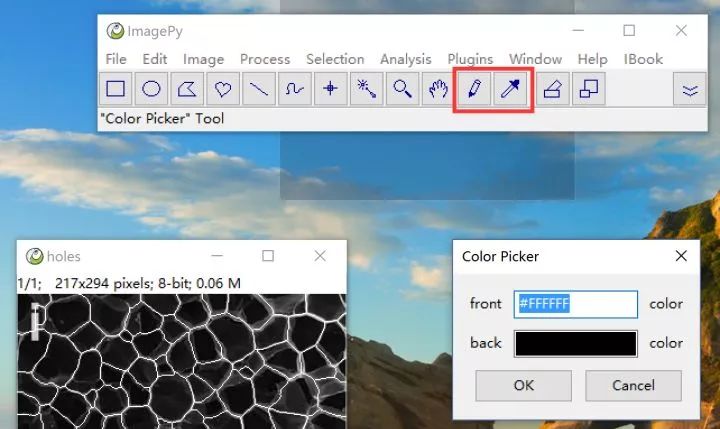
Task: Select the Magnifier zoom tool
Action: pos(402,89)
